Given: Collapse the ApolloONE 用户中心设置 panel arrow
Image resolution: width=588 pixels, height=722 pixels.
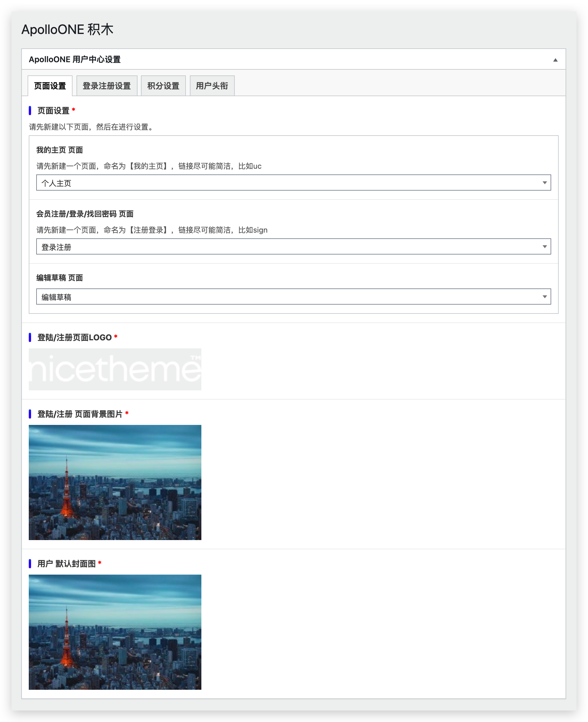Looking at the screenshot, I should (555, 60).
